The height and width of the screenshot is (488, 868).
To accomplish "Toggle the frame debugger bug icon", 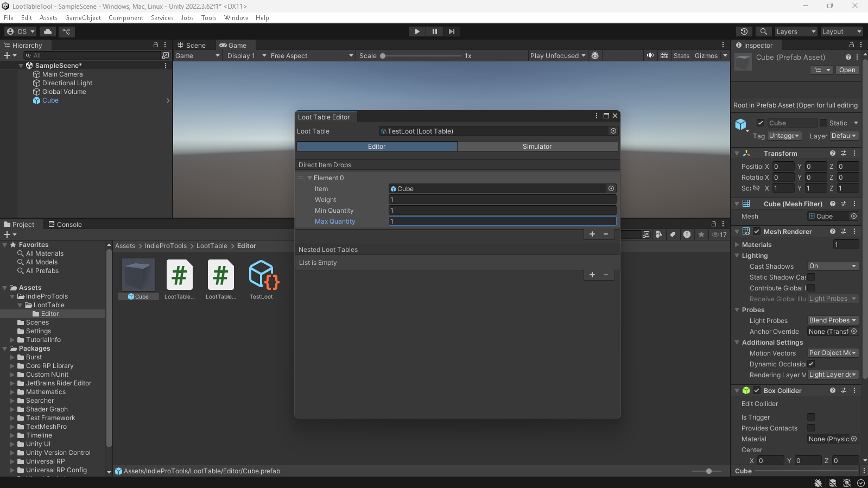I will point(595,55).
